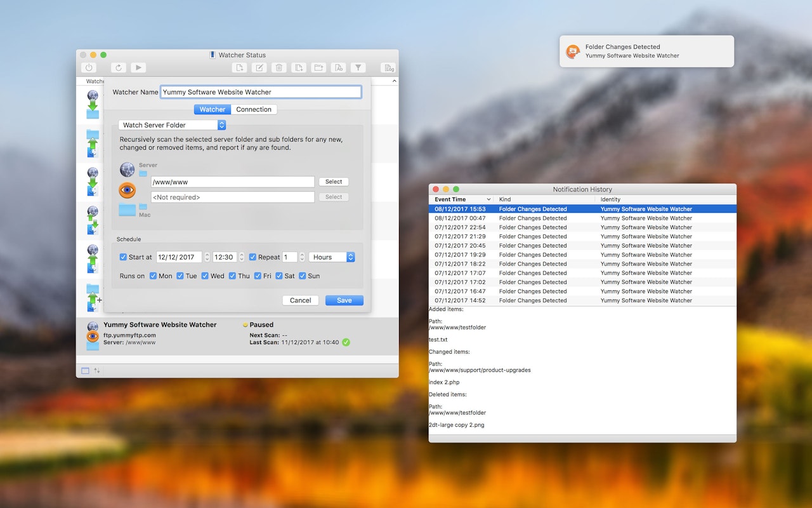
Task: Click the Ab rename toolbar icon
Action: pyautogui.click(x=338, y=67)
